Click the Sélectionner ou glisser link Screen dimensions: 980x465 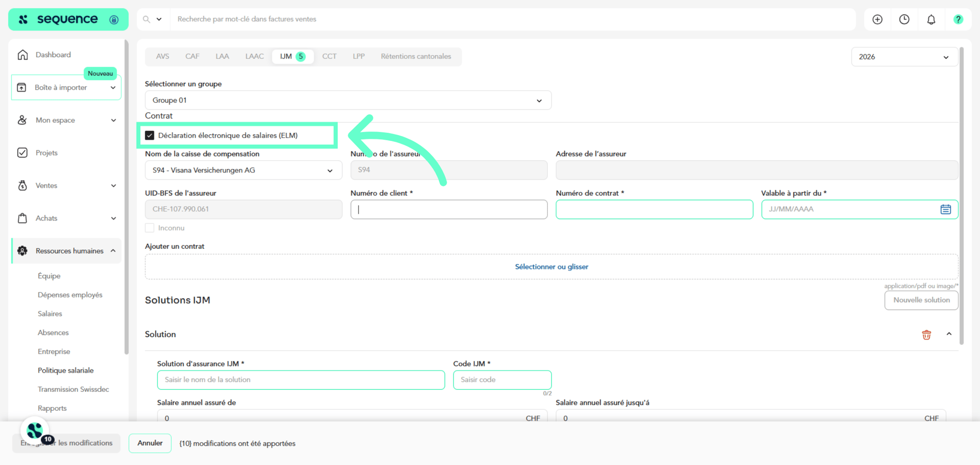tap(551, 266)
